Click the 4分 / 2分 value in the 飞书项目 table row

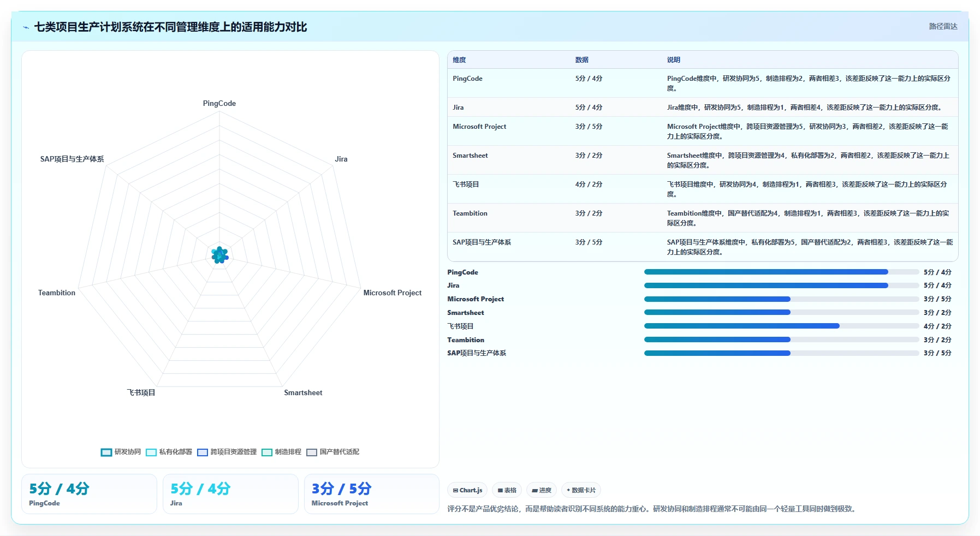click(589, 184)
